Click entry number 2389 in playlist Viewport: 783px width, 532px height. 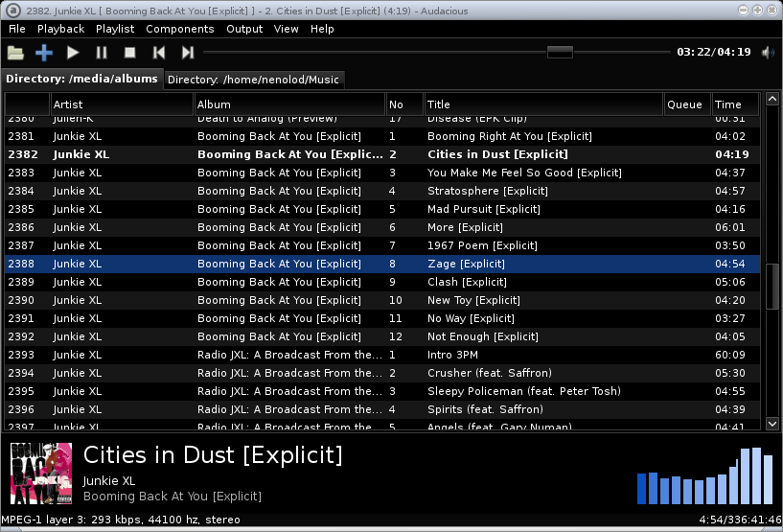(x=21, y=282)
